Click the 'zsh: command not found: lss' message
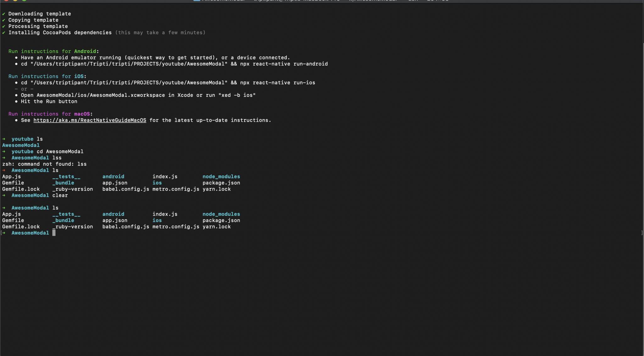644x356 pixels. point(44,164)
